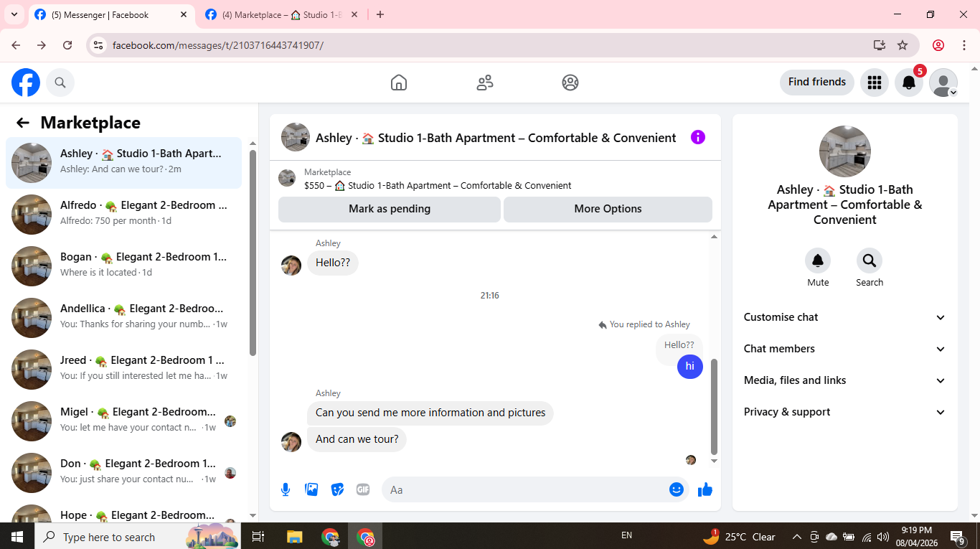This screenshot has height=549, width=980.
Task: Click Windows taskbar search box
Action: tap(137, 536)
